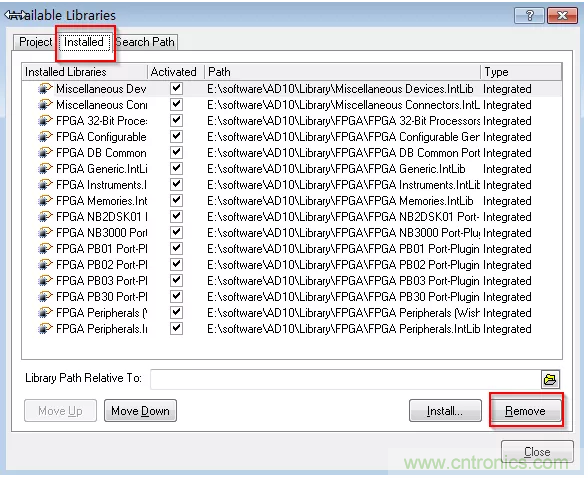
Task: Click 'Miscellaneous Connectors.IntL' path cell
Action: (x=343, y=105)
